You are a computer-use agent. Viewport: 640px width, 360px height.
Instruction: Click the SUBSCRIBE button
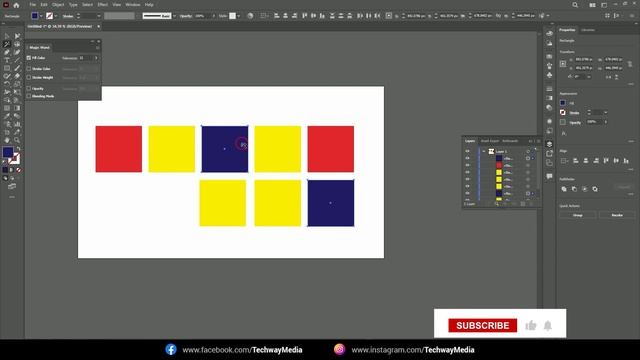pyautogui.click(x=482, y=325)
